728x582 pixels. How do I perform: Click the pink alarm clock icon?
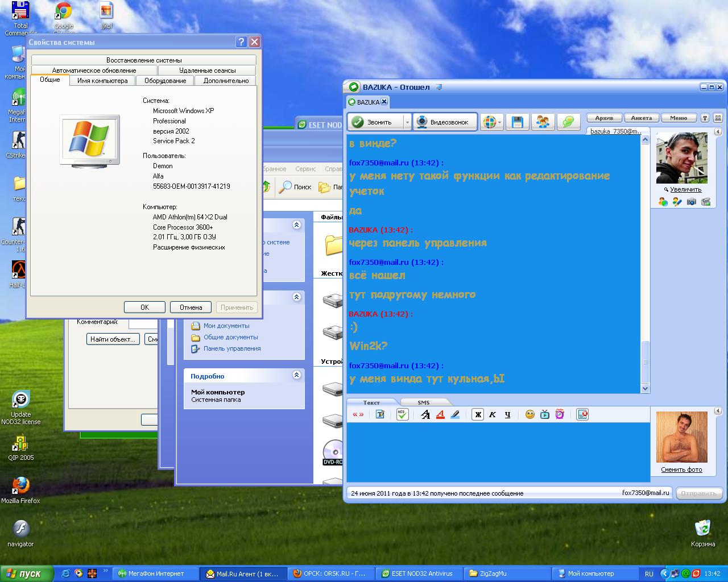pyautogui.click(x=560, y=414)
